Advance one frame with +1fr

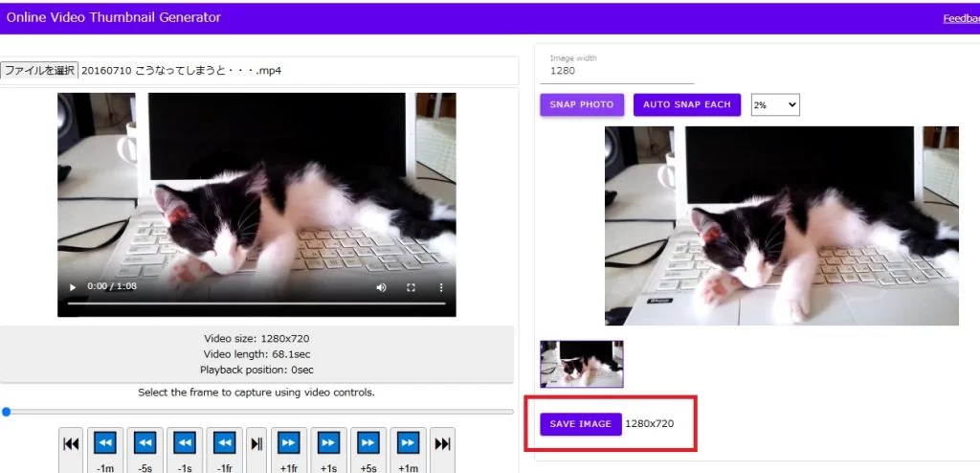click(289, 450)
